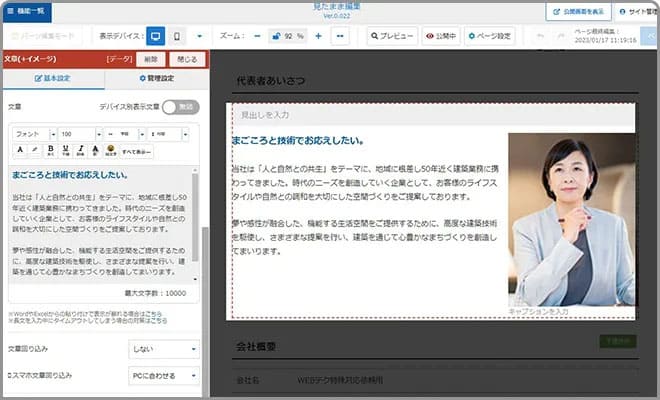660x400 pixels.
Task: Click zoom lock icon
Action: click(x=276, y=36)
